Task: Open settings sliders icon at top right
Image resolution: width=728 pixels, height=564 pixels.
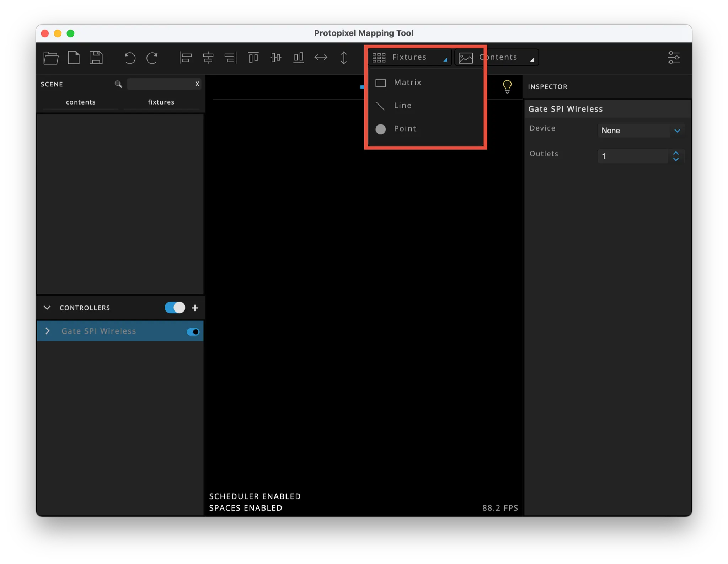Action: click(674, 57)
